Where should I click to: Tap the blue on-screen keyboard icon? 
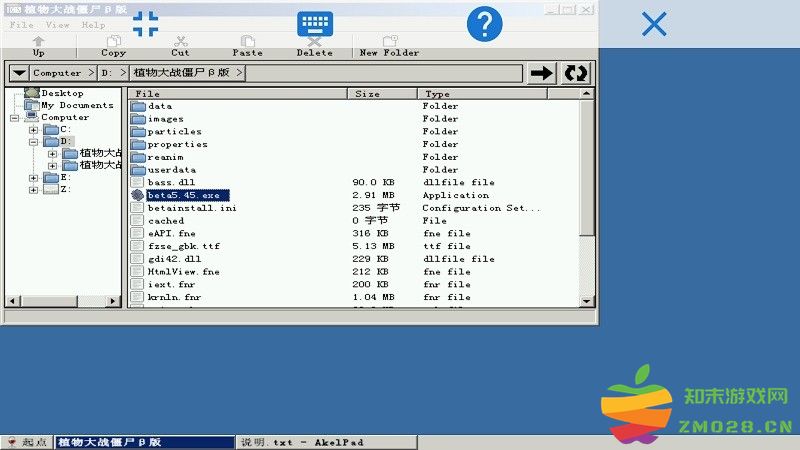(x=315, y=25)
